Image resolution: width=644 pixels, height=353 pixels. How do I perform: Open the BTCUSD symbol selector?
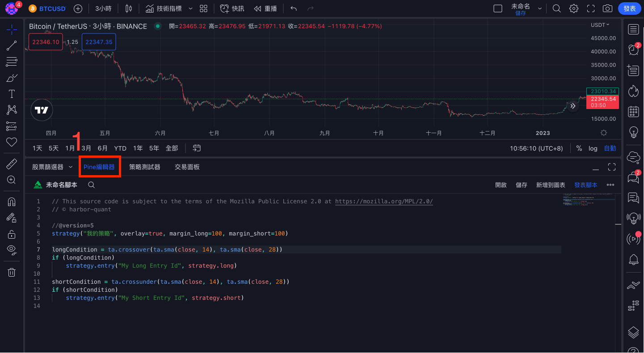pyautogui.click(x=47, y=8)
